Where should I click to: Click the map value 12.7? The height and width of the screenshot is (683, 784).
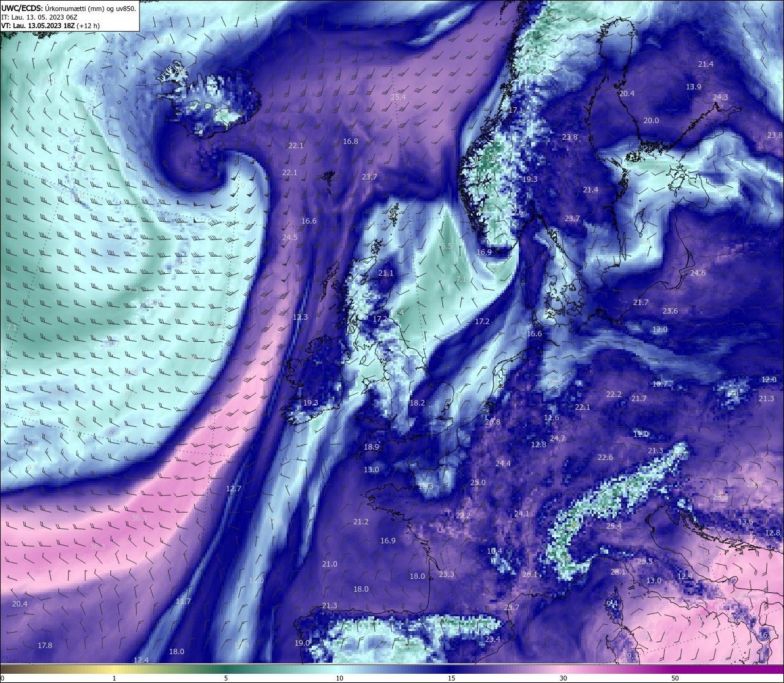point(233,489)
